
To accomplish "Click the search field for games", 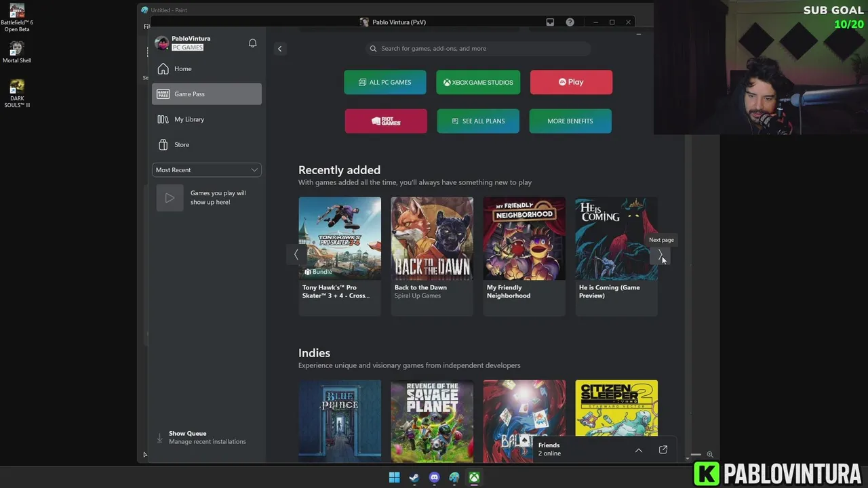I will pyautogui.click(x=478, y=49).
